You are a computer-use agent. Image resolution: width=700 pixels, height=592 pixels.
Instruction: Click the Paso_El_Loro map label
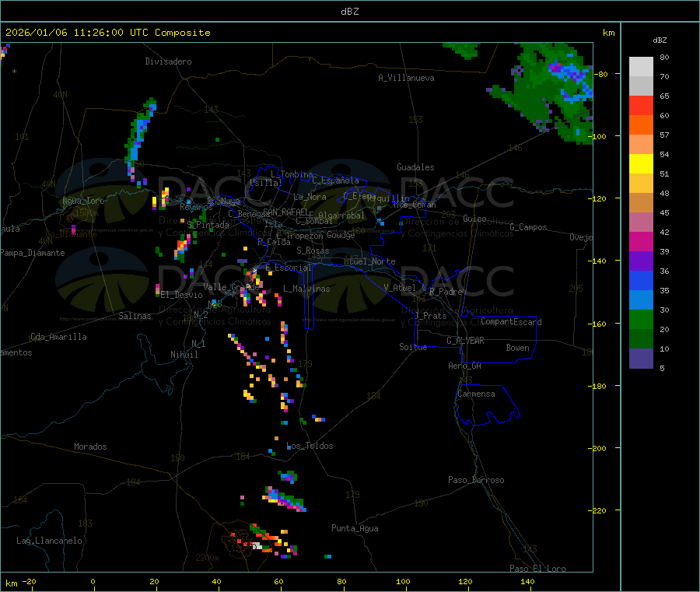tap(538, 569)
